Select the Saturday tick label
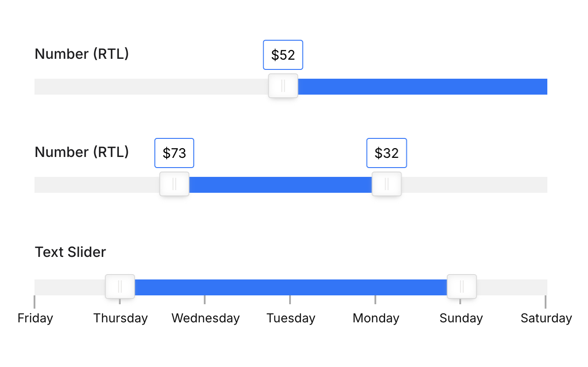 click(x=546, y=318)
